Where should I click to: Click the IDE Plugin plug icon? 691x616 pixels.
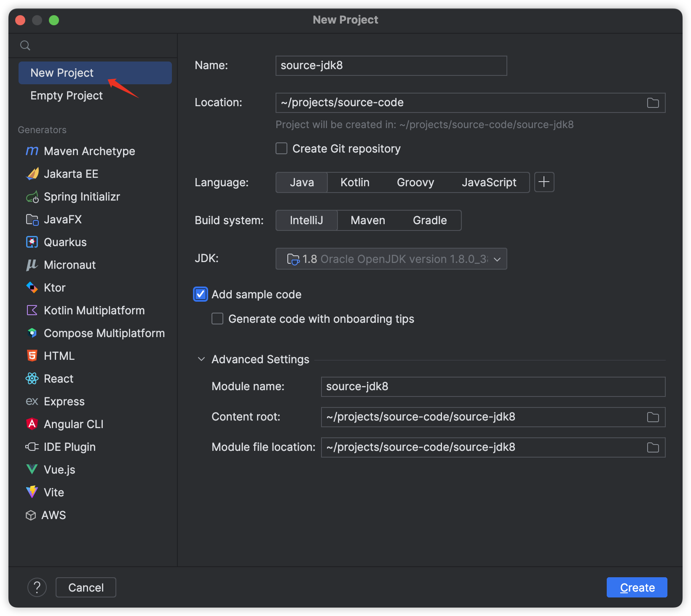(x=32, y=447)
